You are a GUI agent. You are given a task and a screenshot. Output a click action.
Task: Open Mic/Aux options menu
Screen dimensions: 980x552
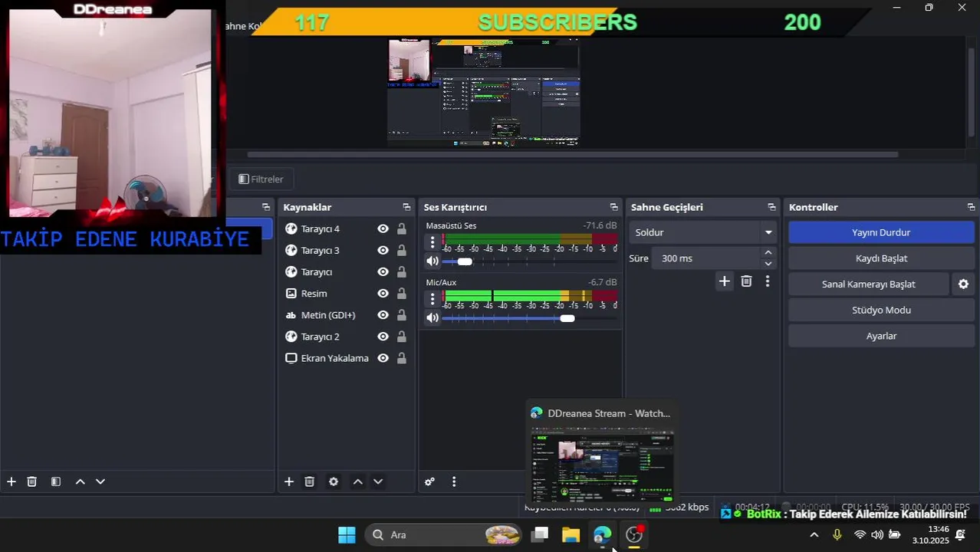pyautogui.click(x=432, y=299)
